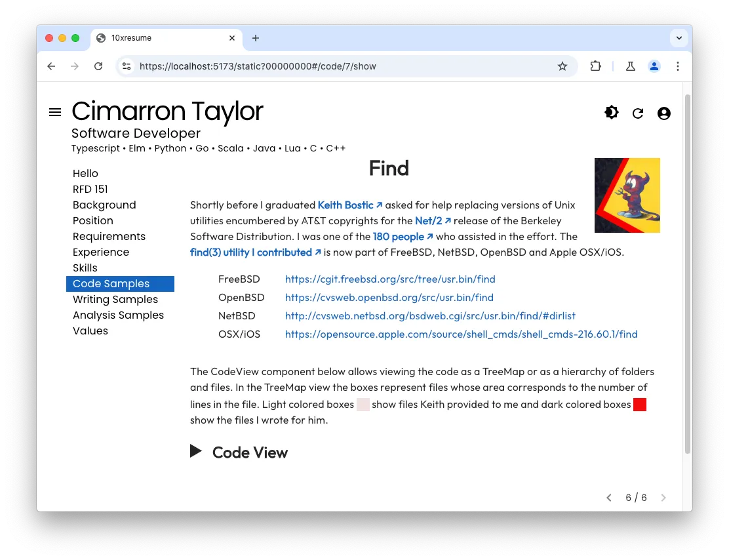
Task: Go to previous page with left chevron
Action: pos(609,498)
